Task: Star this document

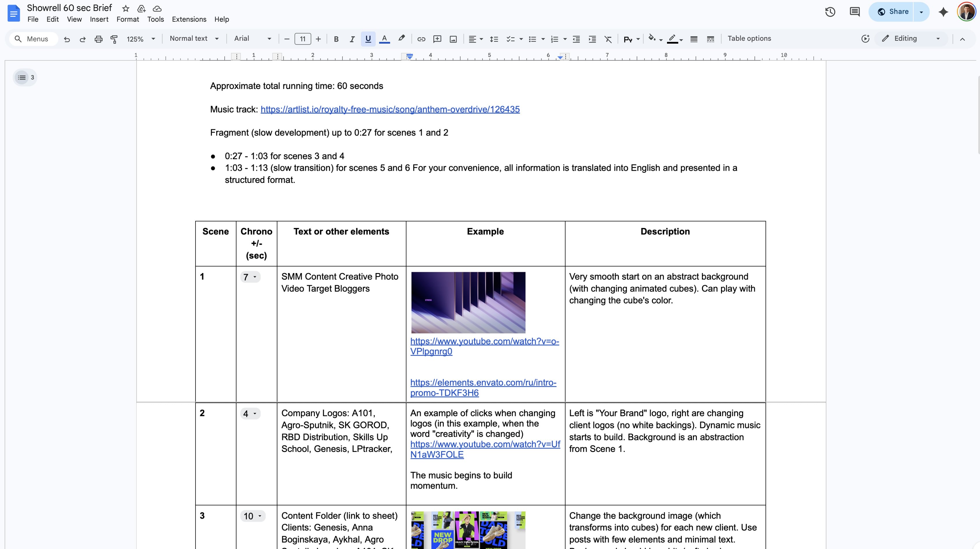Action: pos(126,8)
